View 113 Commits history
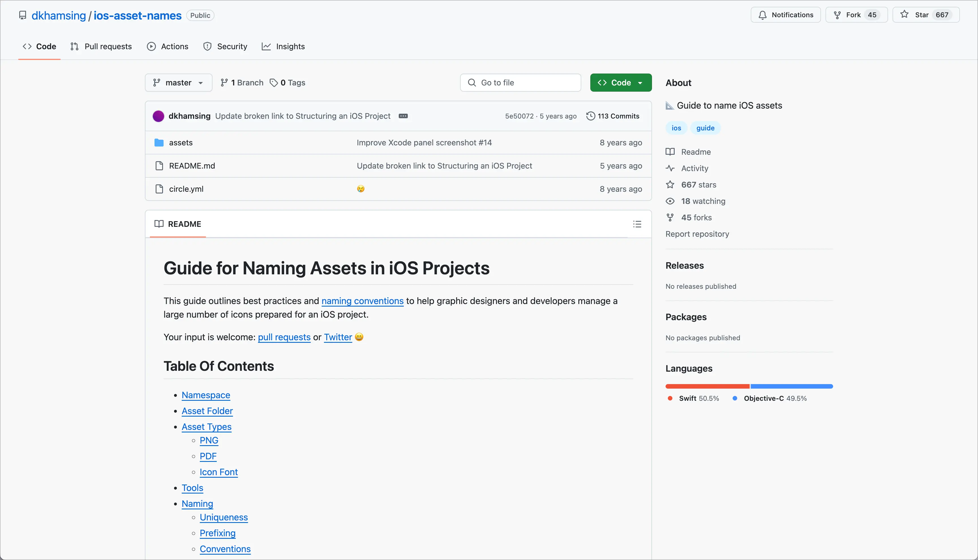The image size is (978, 560). point(612,116)
